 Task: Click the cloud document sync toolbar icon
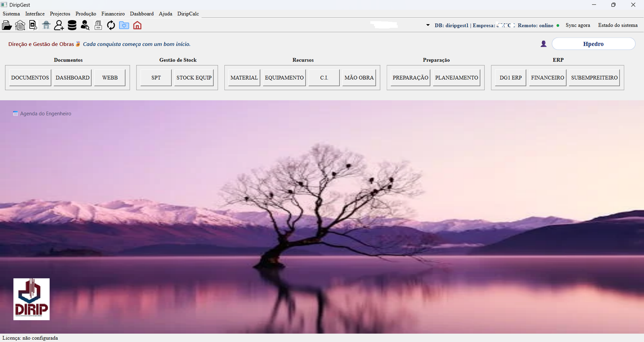(20, 25)
